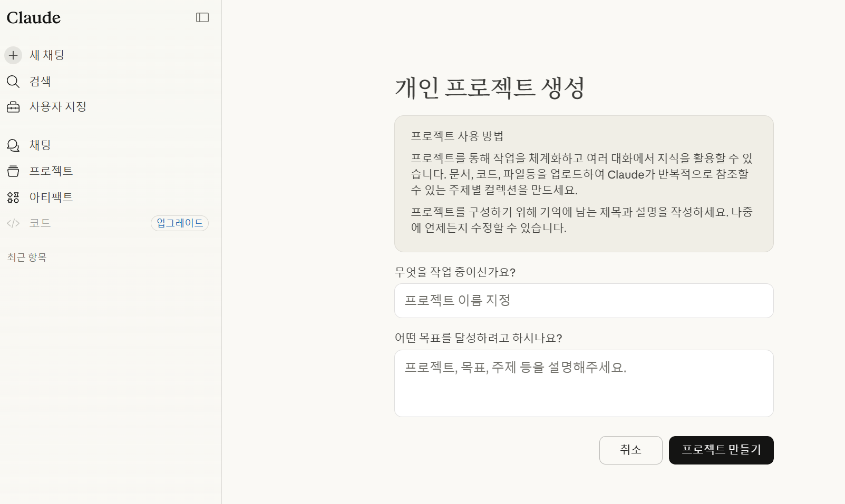This screenshot has height=504, width=845.
Task: Click the 프로젝트 이름 지정 input field
Action: pyautogui.click(x=583, y=301)
